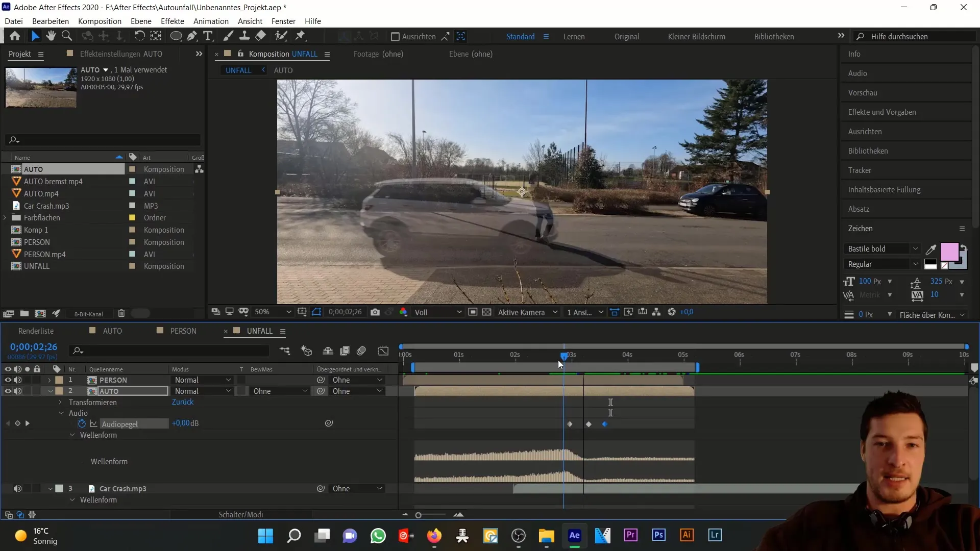Create new composition icon in Project panel
The height and width of the screenshot is (551, 980).
pos(40,314)
